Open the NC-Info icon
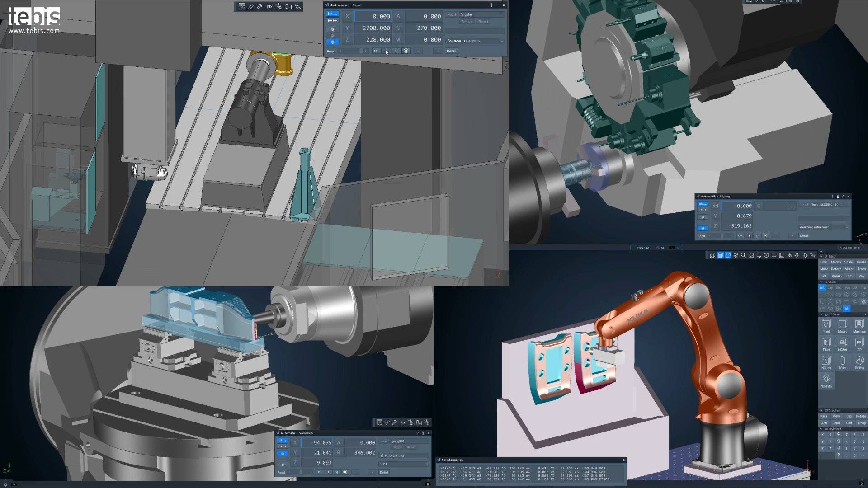This screenshot has width=868, height=488. point(826,380)
